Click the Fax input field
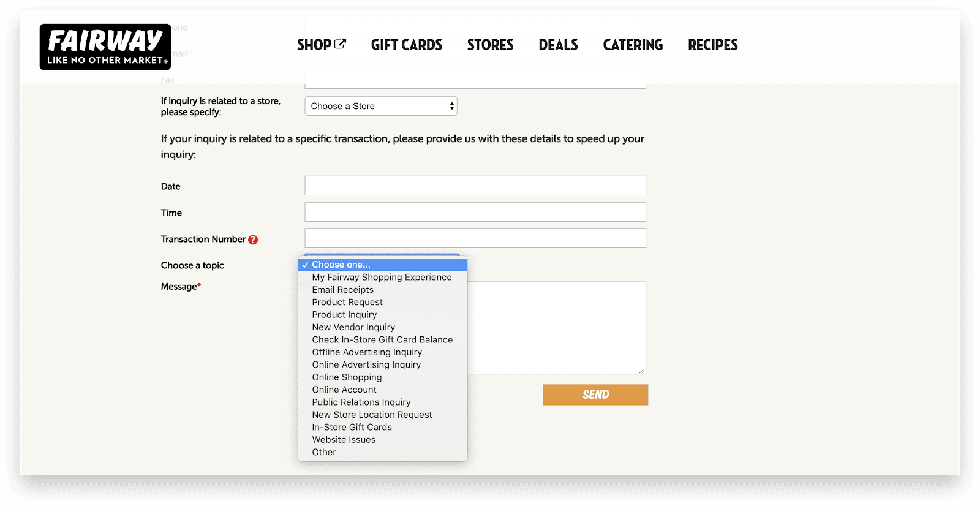This screenshot has width=980, height=506. point(475,80)
